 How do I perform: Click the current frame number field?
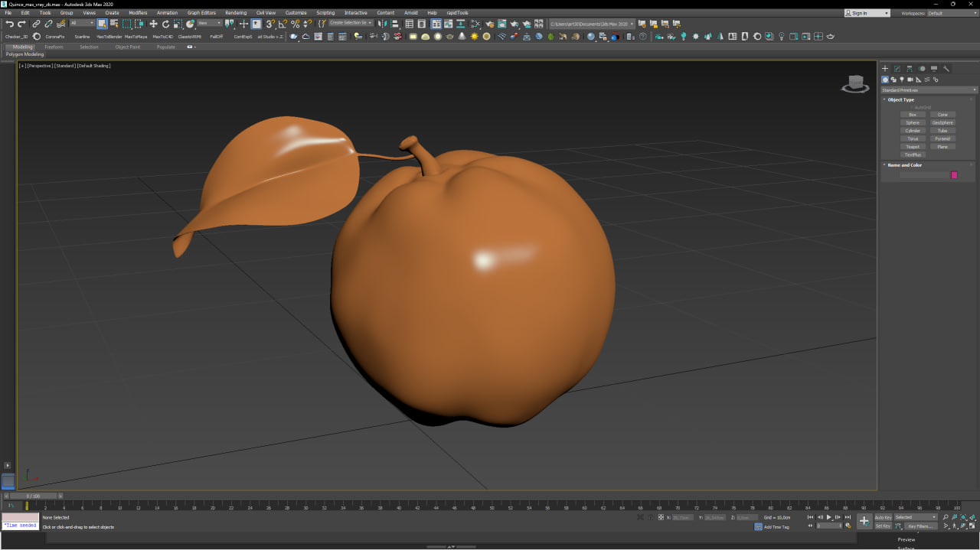point(828,526)
